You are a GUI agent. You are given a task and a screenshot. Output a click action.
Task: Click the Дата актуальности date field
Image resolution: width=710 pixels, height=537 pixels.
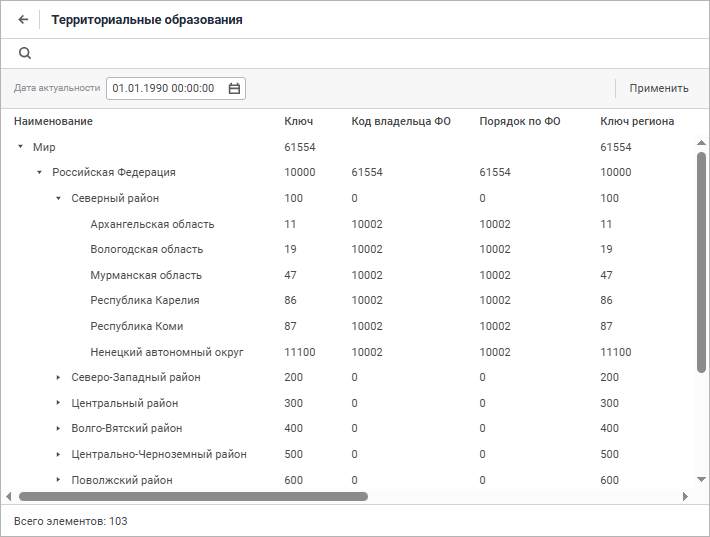click(164, 88)
